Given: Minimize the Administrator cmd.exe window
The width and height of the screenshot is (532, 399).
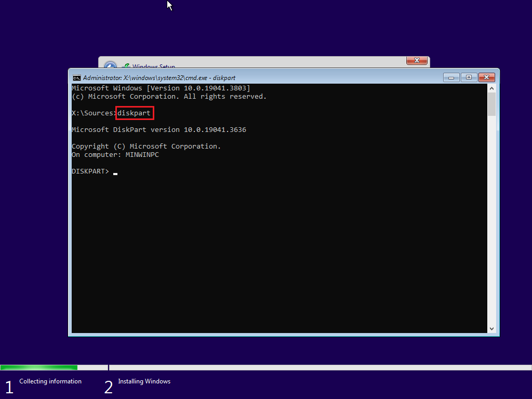Looking at the screenshot, I should coord(451,78).
